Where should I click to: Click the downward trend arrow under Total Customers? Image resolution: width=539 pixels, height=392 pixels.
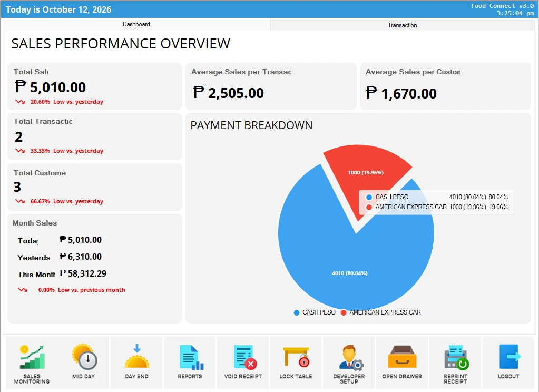point(20,201)
